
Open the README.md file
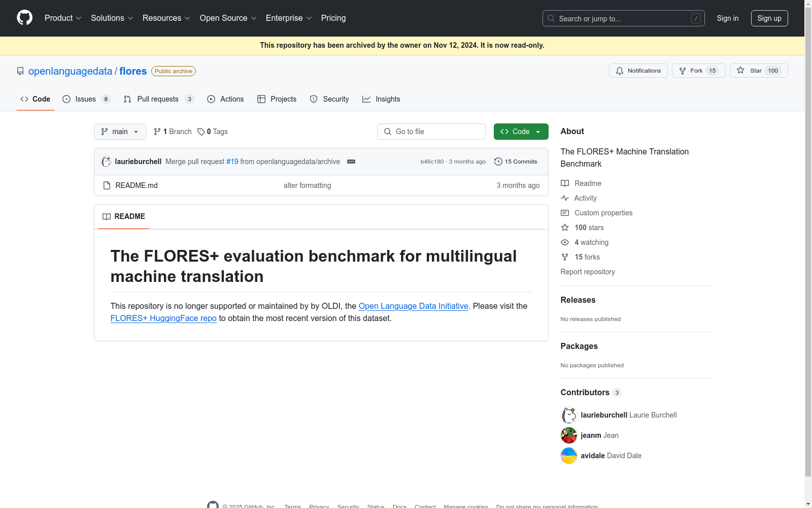[137, 185]
